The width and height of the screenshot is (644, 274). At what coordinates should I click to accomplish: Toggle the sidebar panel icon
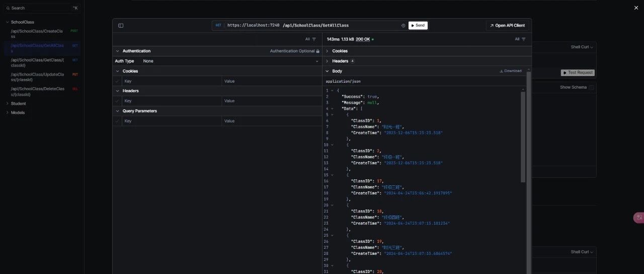coord(121,26)
